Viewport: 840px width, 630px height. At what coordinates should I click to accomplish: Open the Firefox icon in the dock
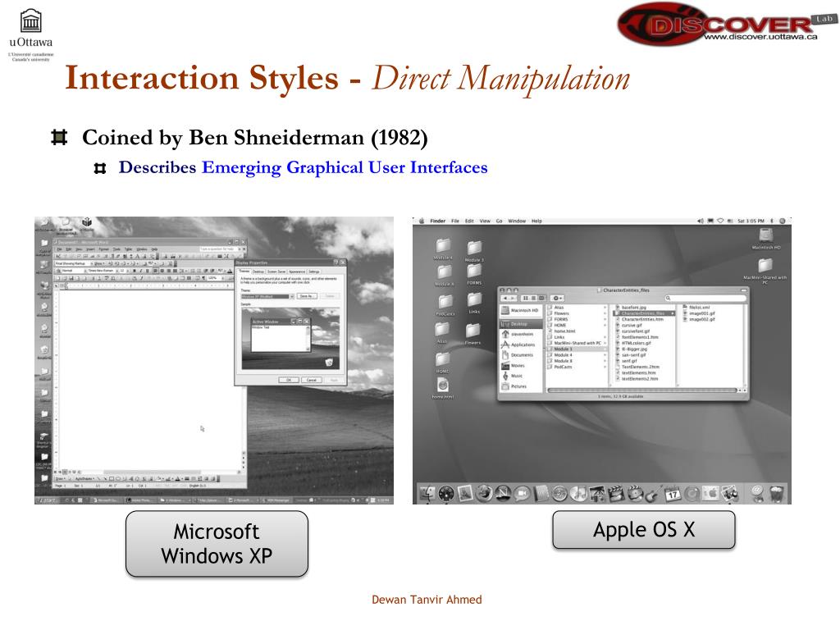tap(484, 493)
